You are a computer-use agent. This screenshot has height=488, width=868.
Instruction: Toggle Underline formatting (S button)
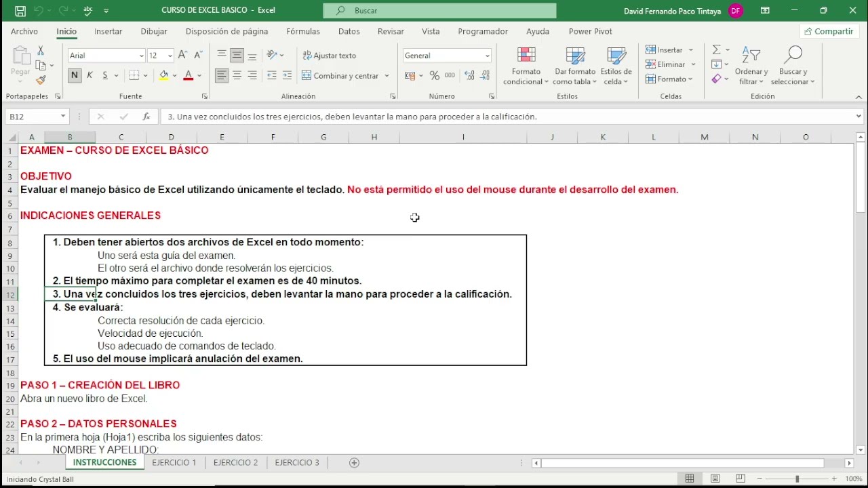click(x=105, y=76)
